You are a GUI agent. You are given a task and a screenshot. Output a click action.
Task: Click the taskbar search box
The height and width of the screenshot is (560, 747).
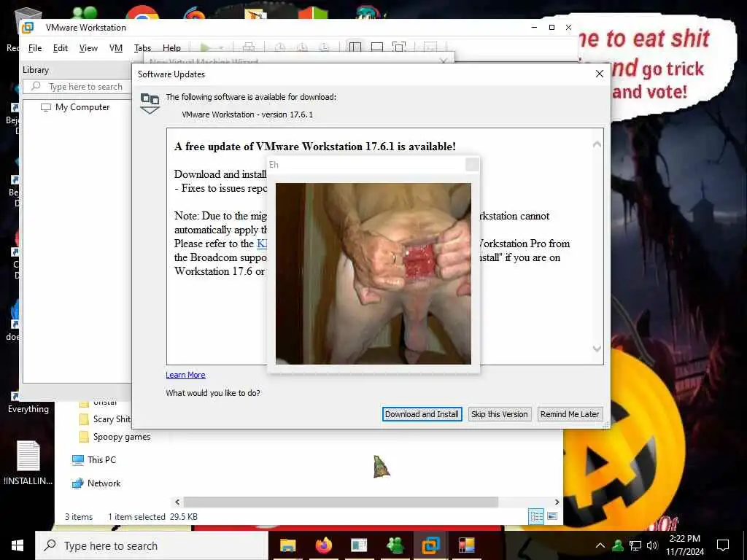click(x=152, y=545)
